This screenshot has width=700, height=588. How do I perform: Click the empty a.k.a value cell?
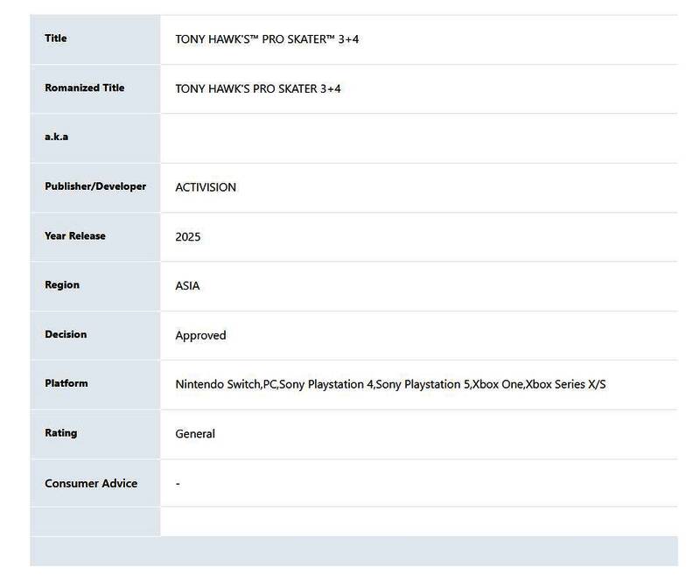point(418,138)
